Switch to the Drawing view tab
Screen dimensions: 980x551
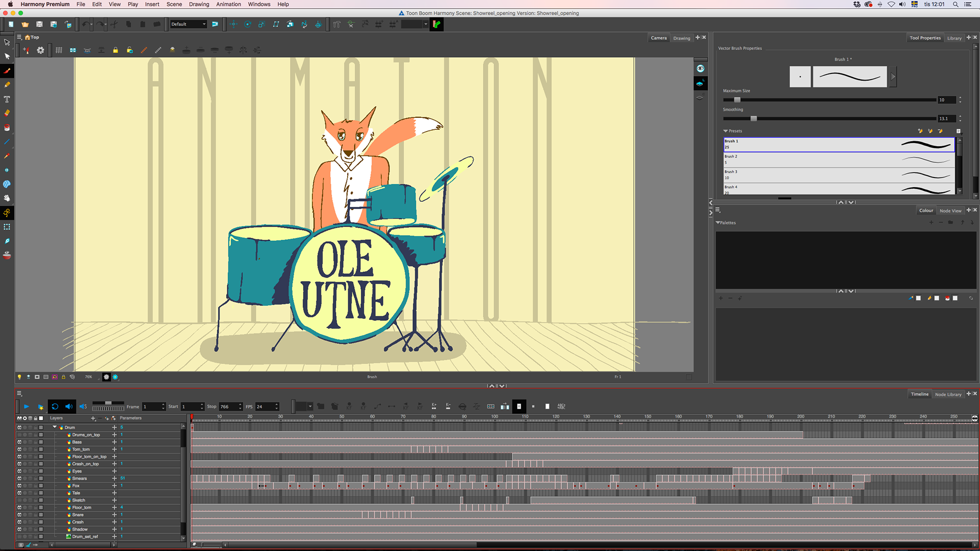click(681, 38)
